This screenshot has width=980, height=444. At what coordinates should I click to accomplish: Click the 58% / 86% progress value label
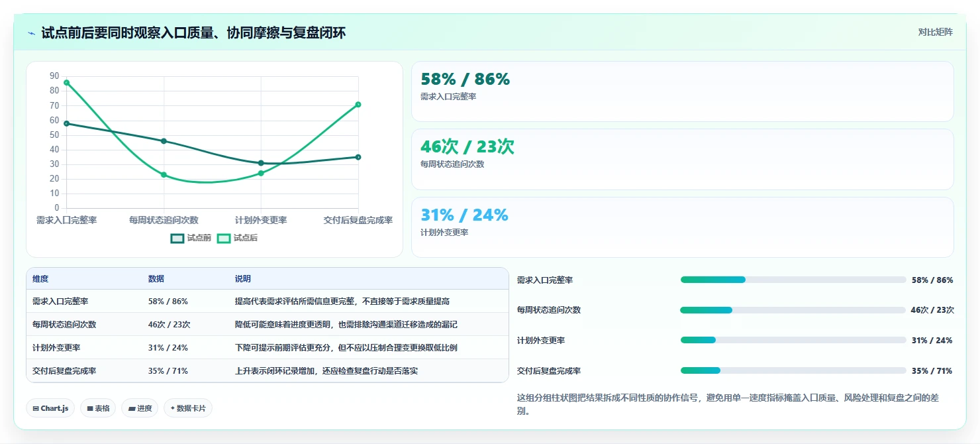click(932, 280)
